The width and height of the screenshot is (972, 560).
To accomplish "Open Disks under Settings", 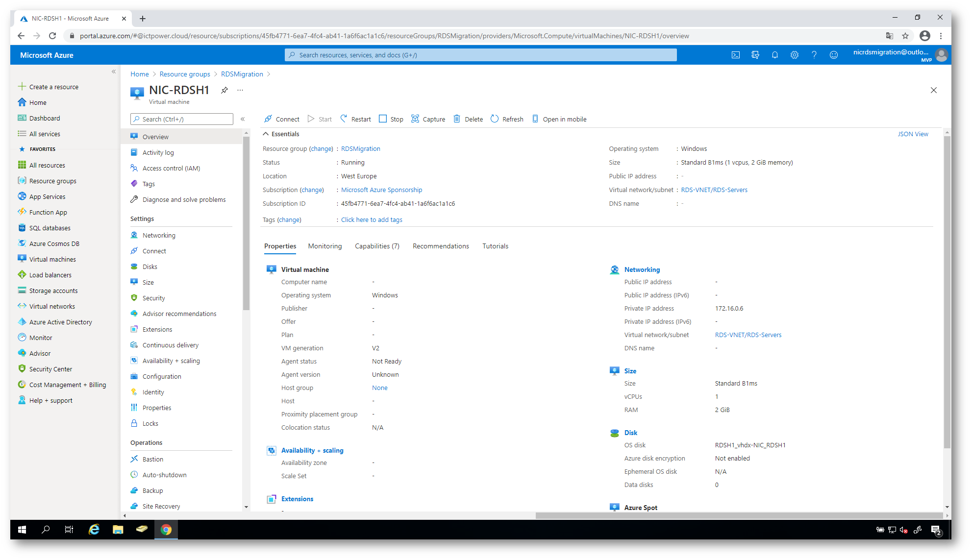I will 144,267.
